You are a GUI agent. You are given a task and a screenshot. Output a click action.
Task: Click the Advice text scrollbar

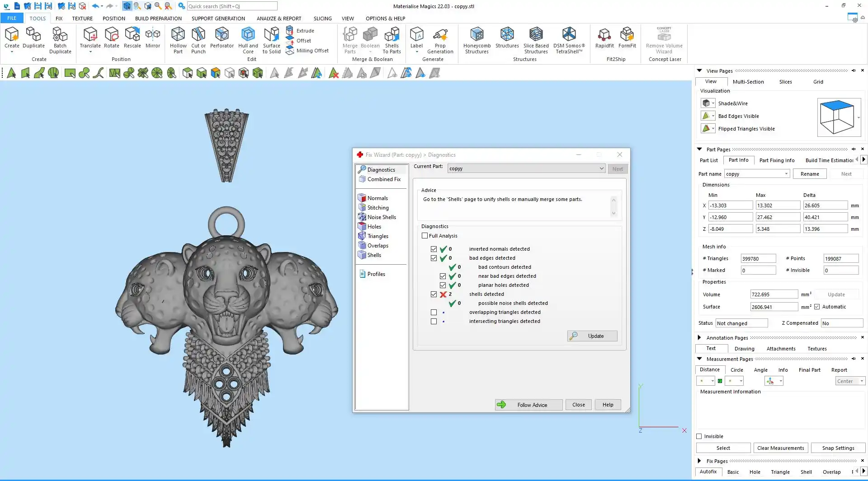click(613, 206)
